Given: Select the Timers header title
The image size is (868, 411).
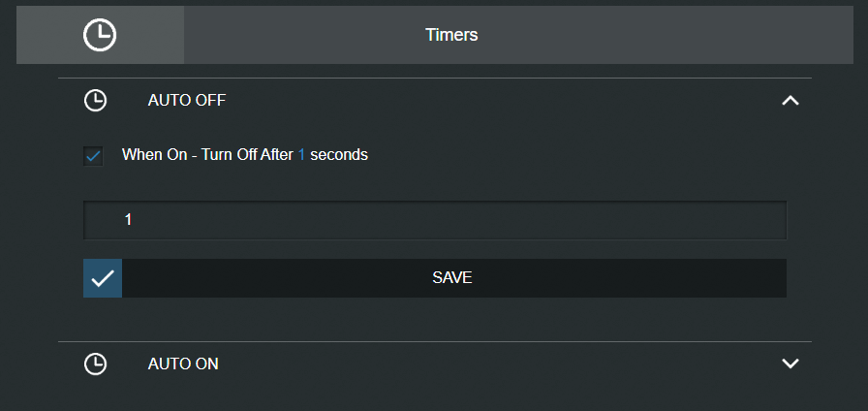Looking at the screenshot, I should coord(451,35).
